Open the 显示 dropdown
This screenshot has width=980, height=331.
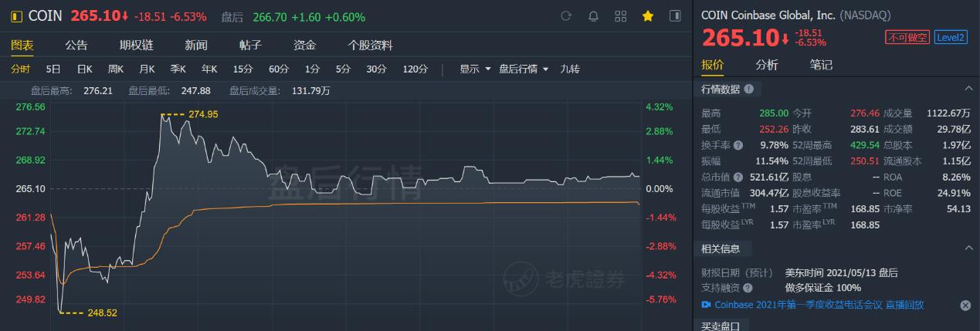pyautogui.click(x=475, y=69)
